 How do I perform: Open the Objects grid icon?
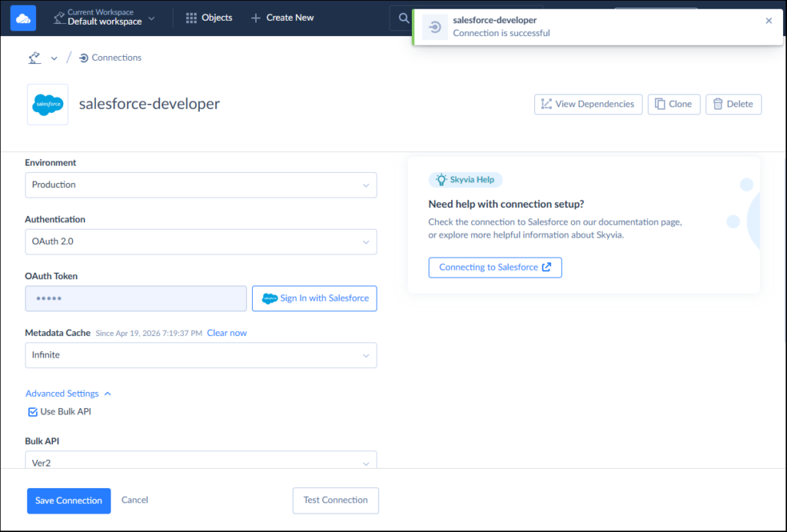tap(191, 17)
